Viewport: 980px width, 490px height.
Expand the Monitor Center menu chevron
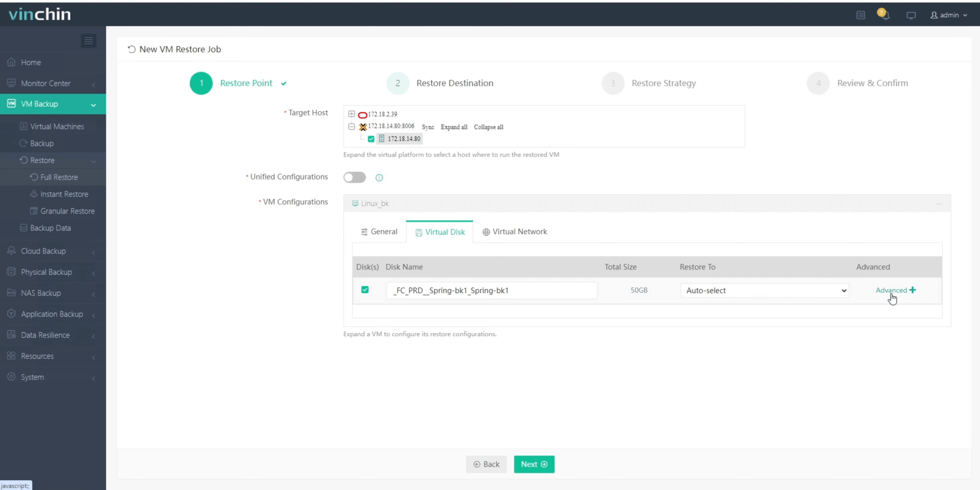pyautogui.click(x=93, y=84)
